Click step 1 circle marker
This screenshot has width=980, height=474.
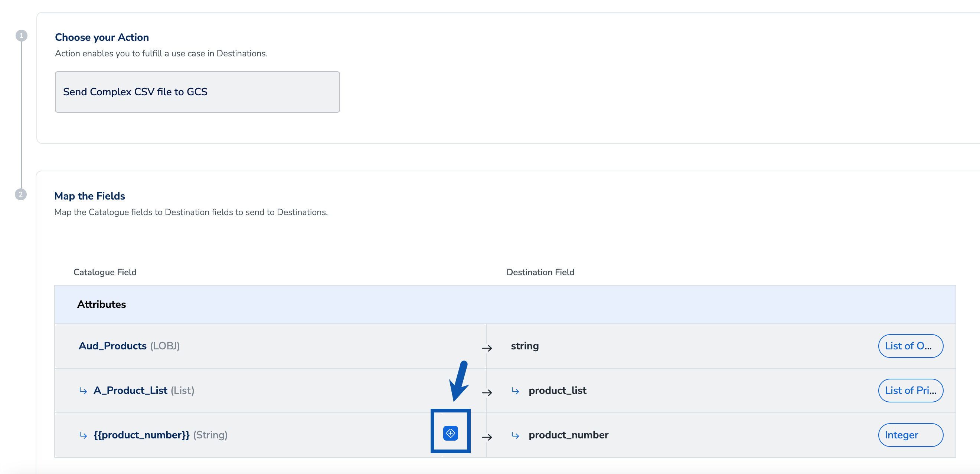[21, 36]
